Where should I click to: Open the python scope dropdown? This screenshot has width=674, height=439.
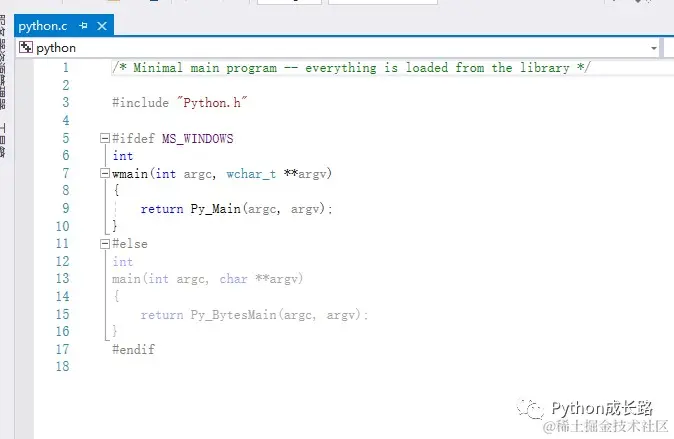click(x=654, y=48)
